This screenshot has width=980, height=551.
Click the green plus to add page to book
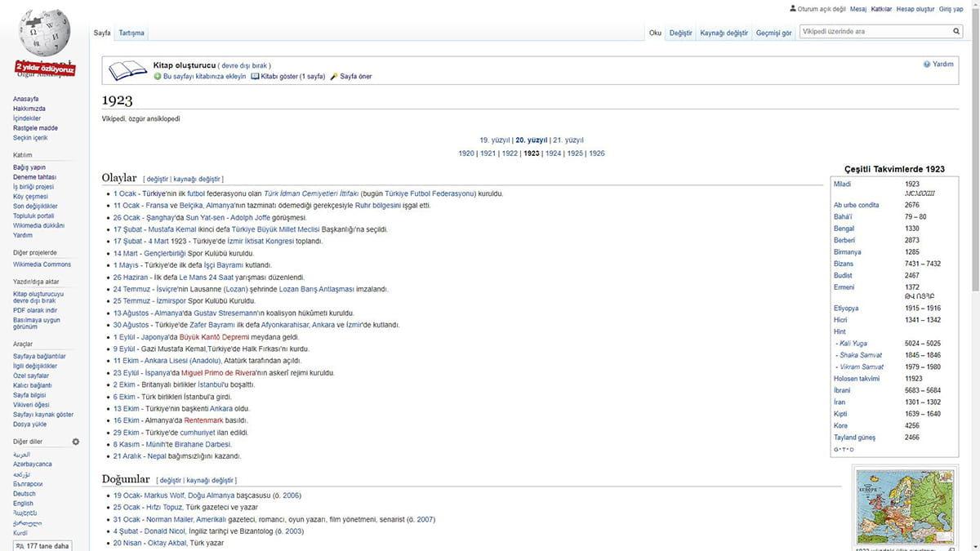(155, 76)
